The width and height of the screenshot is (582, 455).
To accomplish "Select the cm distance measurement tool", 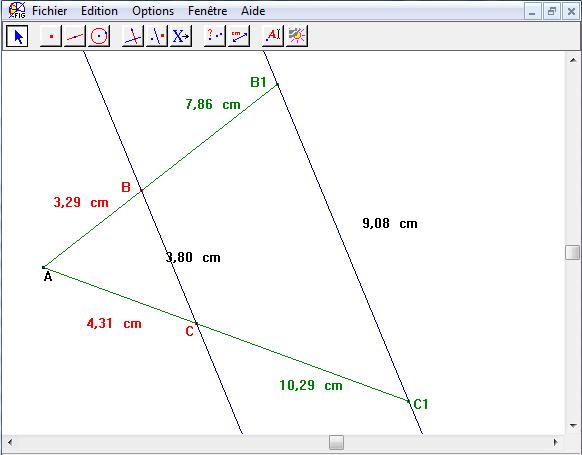I will [239, 36].
